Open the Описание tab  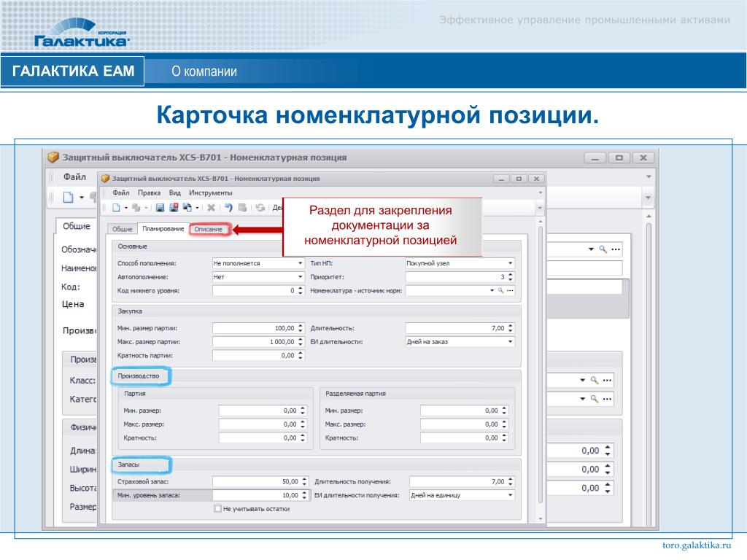208,229
